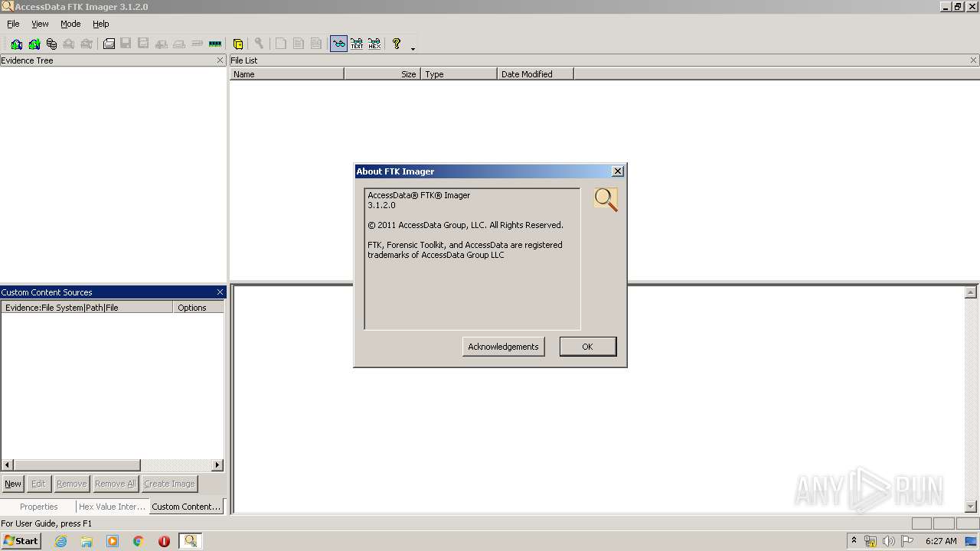Enable automatic file type viewing (glasses icon)

pos(338,44)
